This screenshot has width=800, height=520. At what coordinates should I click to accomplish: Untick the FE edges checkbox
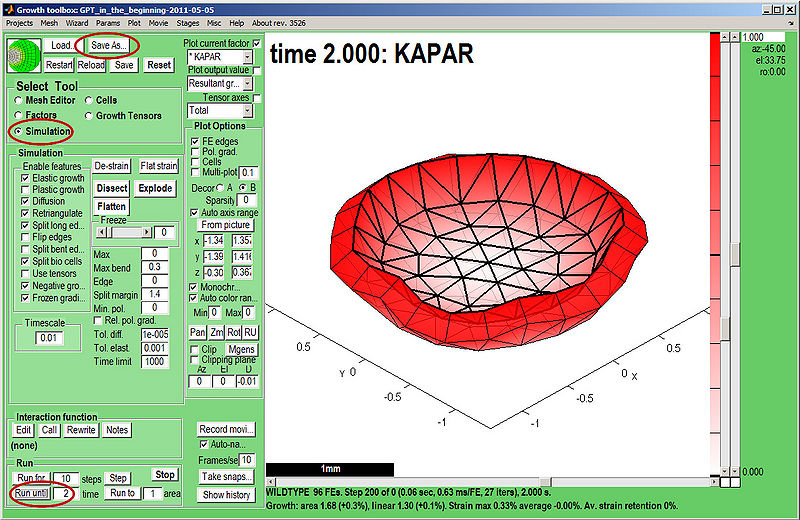(x=194, y=141)
